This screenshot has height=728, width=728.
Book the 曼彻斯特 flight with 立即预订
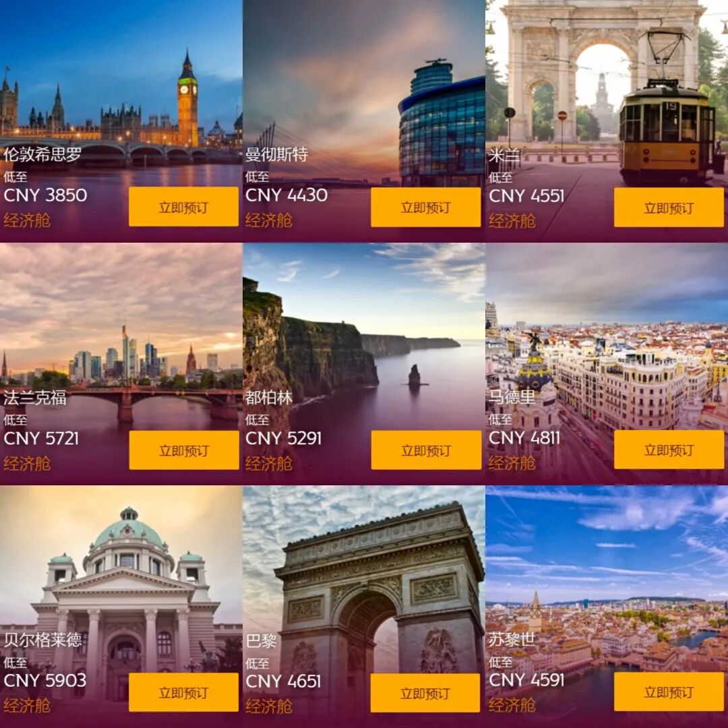pos(426,207)
